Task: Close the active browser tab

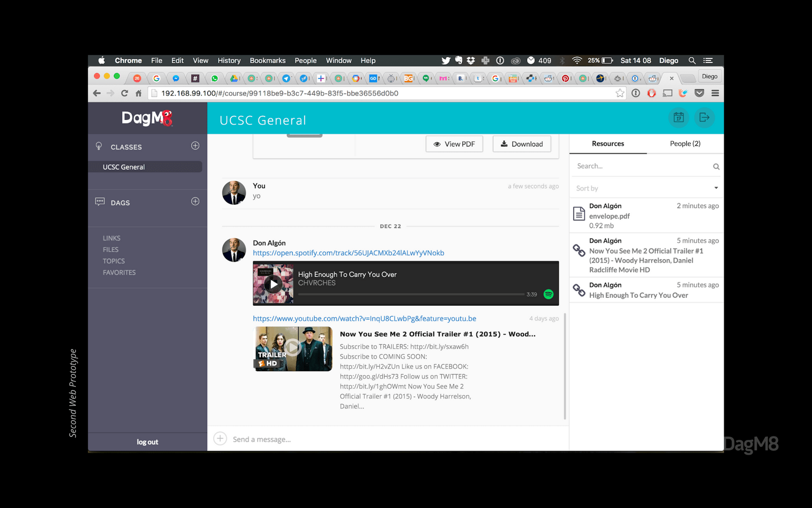Action: (671, 78)
